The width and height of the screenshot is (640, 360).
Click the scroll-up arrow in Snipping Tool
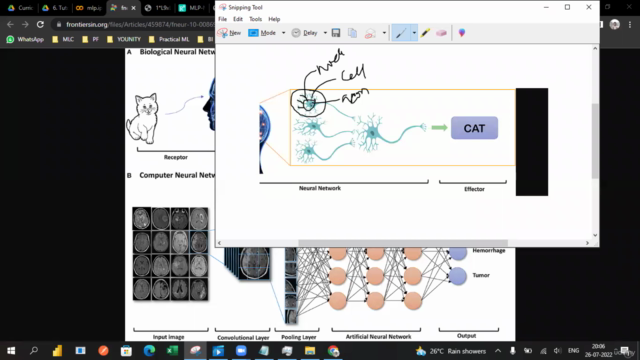pyautogui.click(x=595, y=49)
